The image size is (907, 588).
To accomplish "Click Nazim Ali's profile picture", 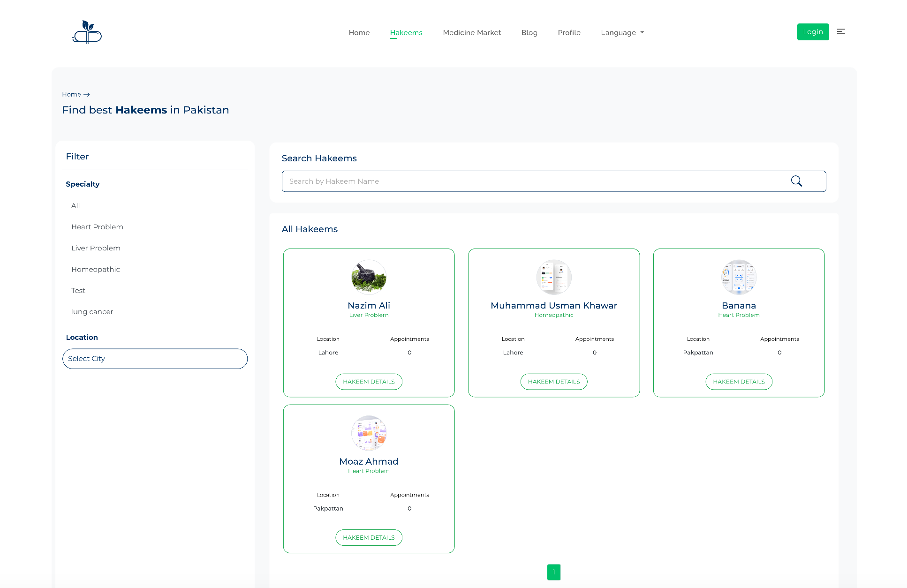I will pos(369,277).
